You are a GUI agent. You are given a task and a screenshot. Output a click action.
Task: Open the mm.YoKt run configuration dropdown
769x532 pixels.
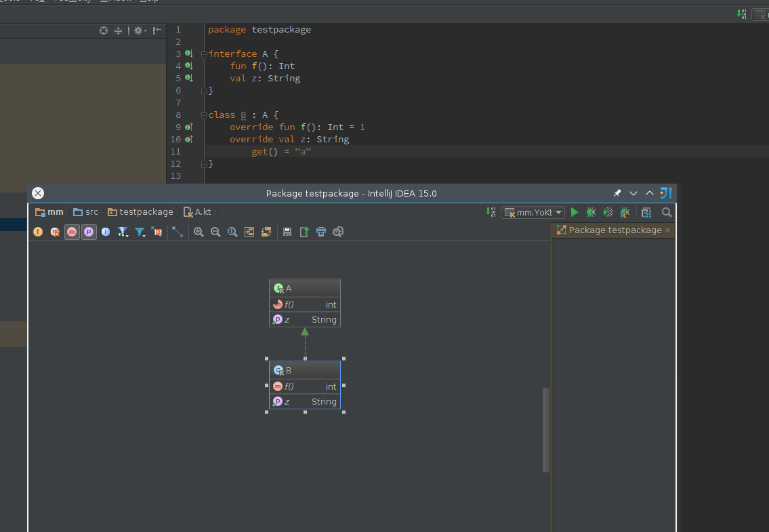click(534, 212)
